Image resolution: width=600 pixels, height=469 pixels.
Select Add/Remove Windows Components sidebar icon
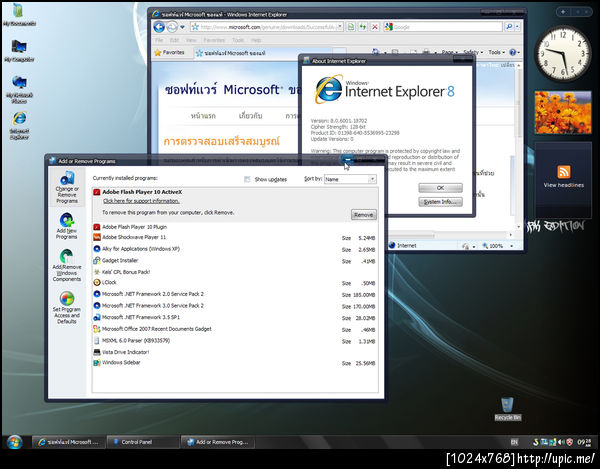pos(67,265)
